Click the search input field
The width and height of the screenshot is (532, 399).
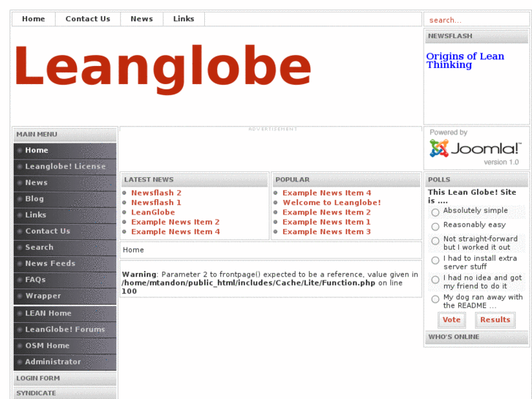[x=476, y=20]
